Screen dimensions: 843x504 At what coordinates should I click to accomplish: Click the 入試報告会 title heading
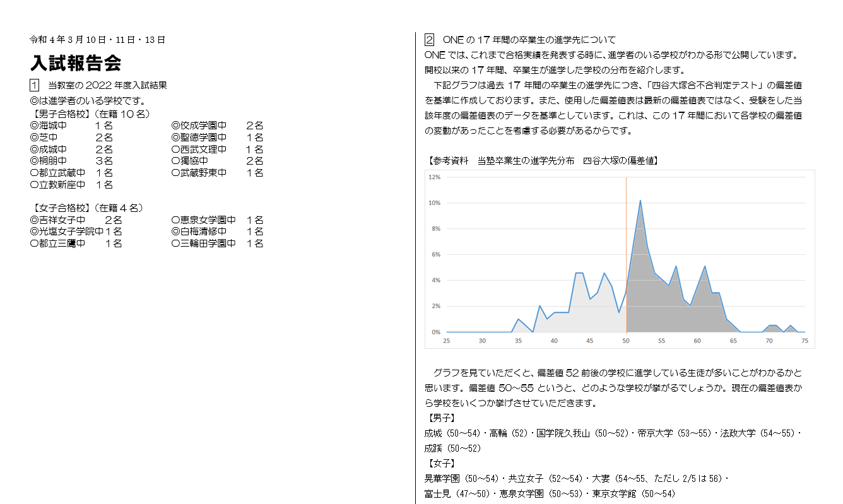click(x=75, y=63)
